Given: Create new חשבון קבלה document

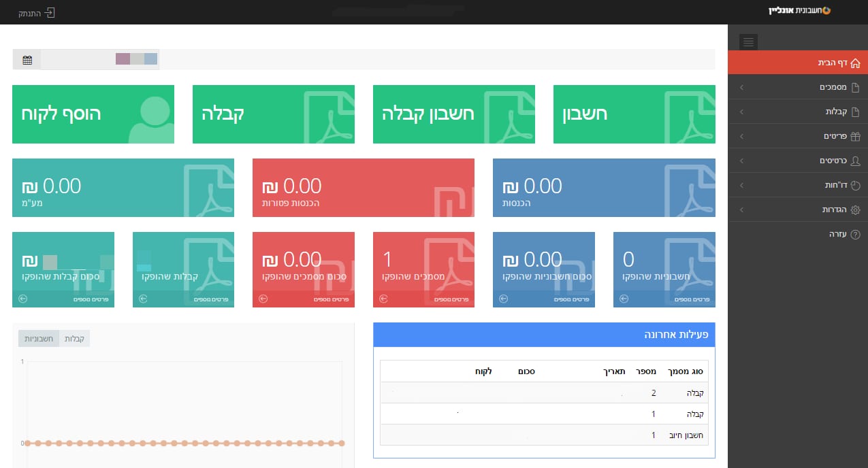Looking at the screenshot, I should pyautogui.click(x=454, y=114).
